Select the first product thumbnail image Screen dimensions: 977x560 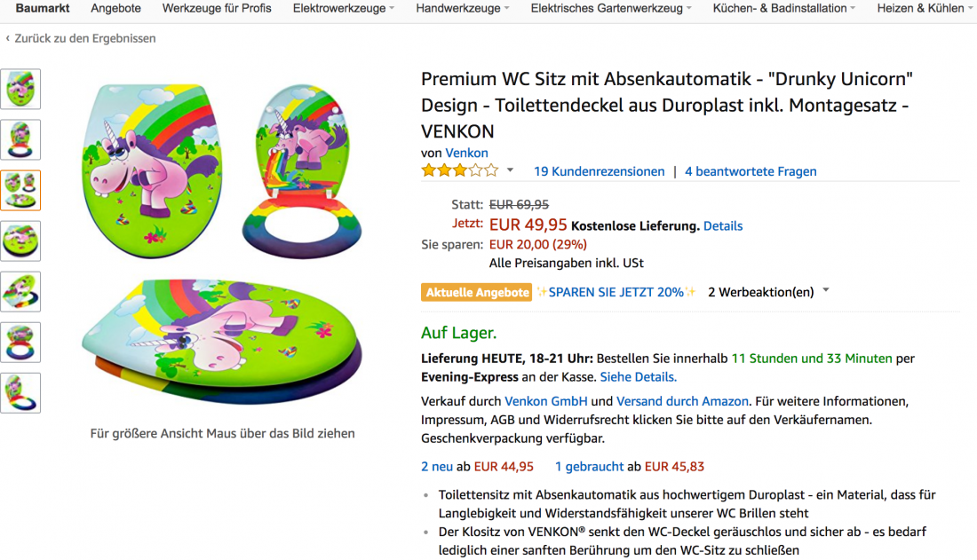[x=20, y=89]
